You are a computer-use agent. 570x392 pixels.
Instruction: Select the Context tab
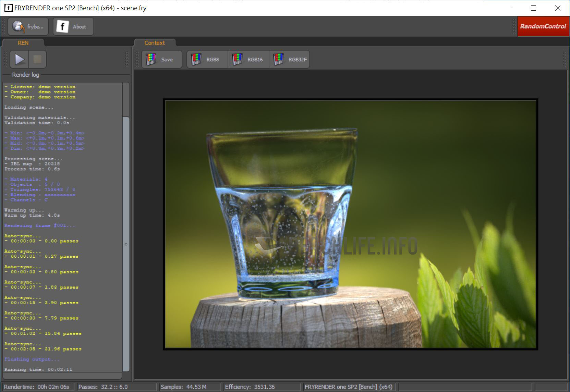[155, 43]
